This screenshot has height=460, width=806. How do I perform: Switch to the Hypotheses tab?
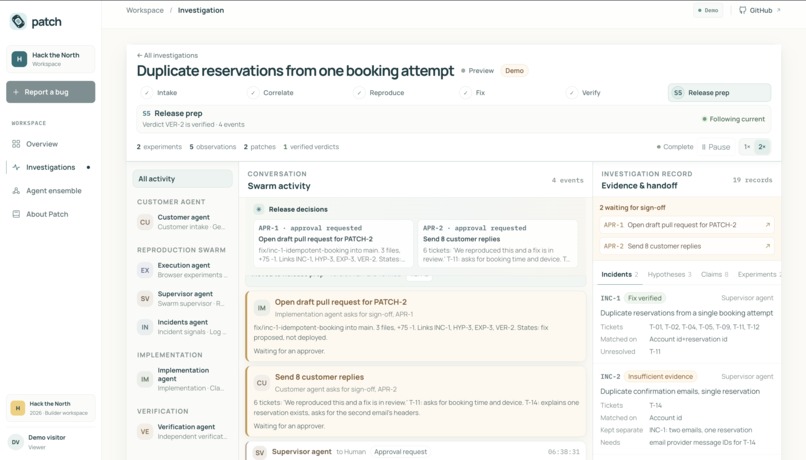[669, 274]
